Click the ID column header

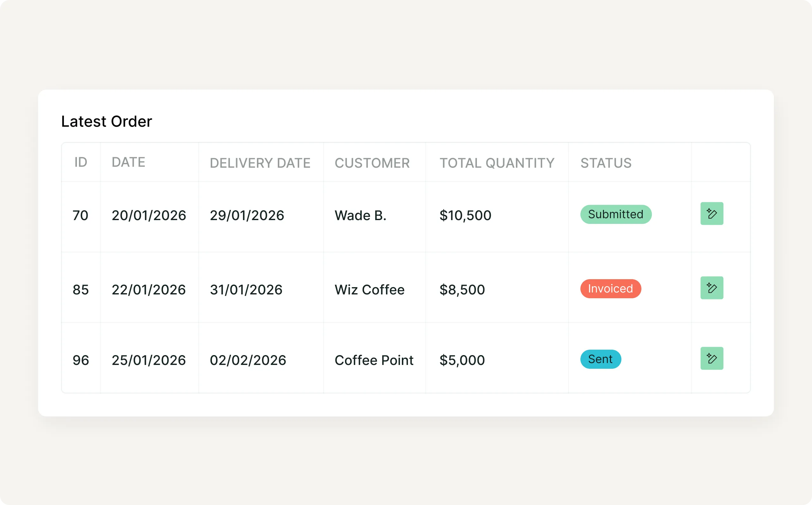click(x=81, y=162)
